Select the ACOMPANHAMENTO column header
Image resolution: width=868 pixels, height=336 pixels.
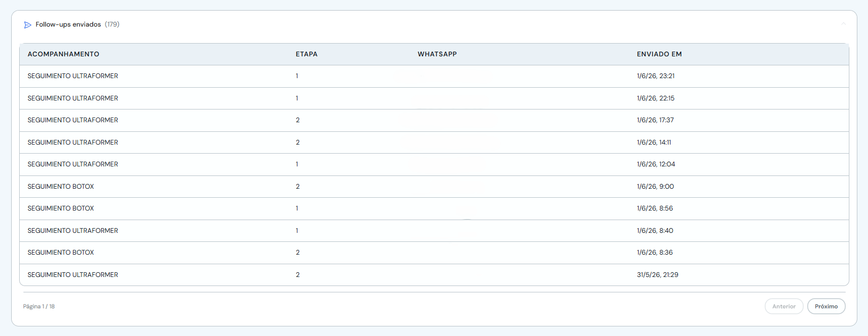pos(63,54)
